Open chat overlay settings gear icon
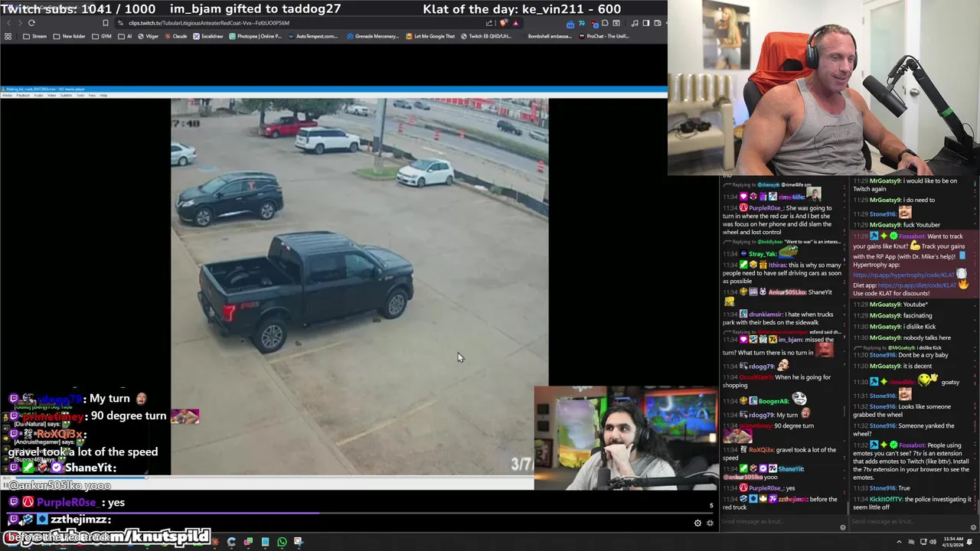 [697, 523]
